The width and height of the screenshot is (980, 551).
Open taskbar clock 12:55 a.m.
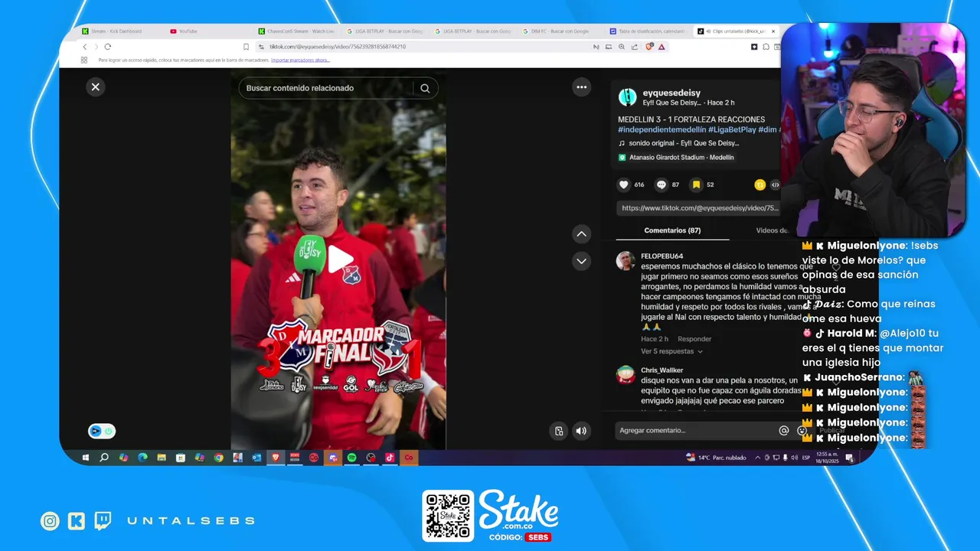(x=828, y=458)
